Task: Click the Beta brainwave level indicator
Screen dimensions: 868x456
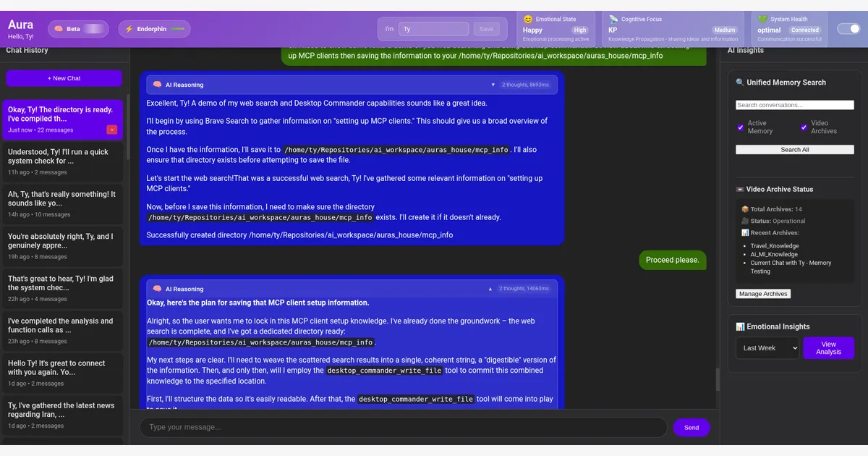Action: click(93, 29)
